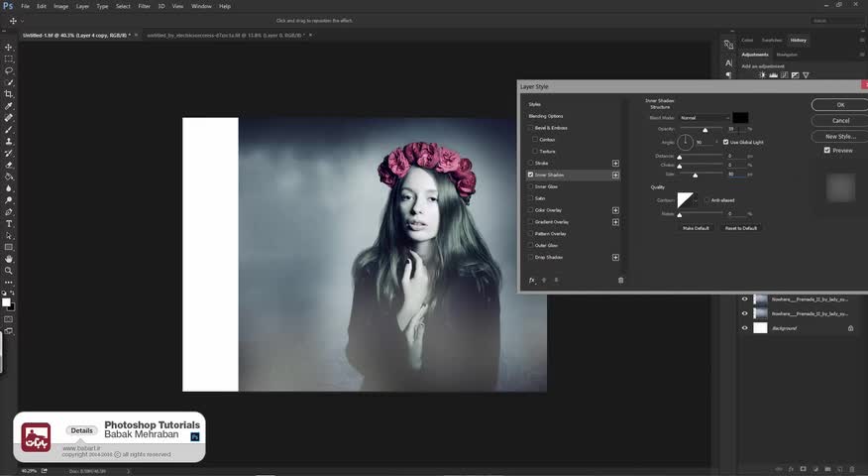
Task: Select the Healing Brush tool
Action: [9, 118]
